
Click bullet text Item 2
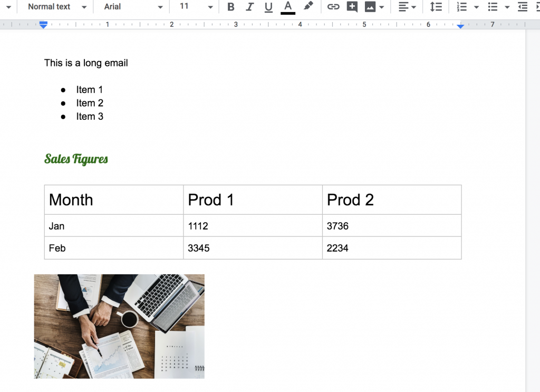point(90,103)
